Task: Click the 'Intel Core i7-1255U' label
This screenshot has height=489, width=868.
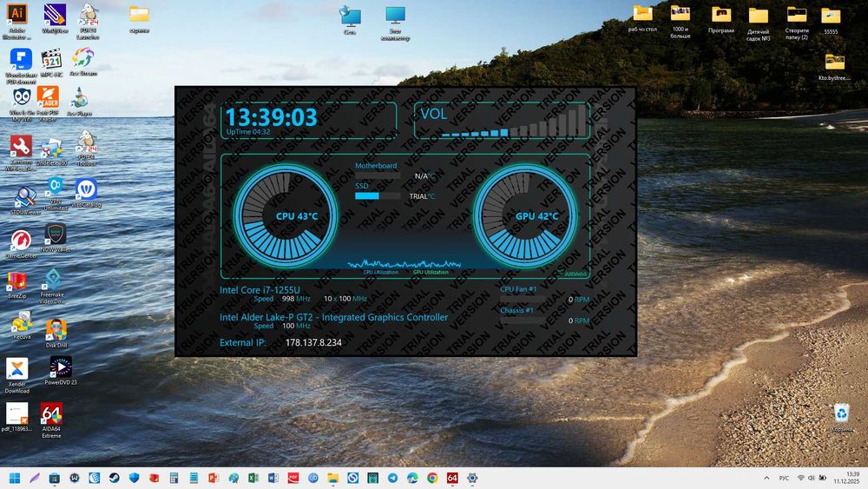Action: (260, 289)
